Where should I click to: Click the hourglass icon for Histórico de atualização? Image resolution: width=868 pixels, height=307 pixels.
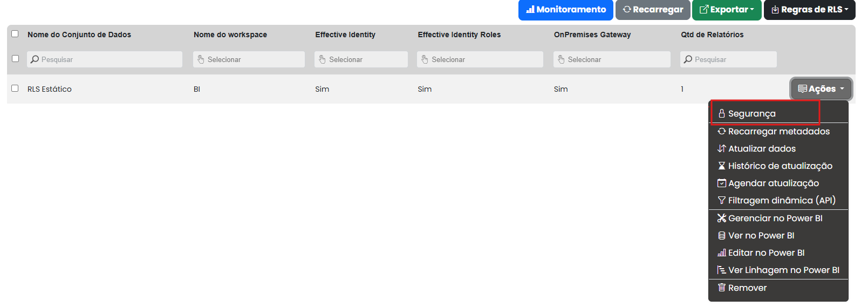coord(721,166)
